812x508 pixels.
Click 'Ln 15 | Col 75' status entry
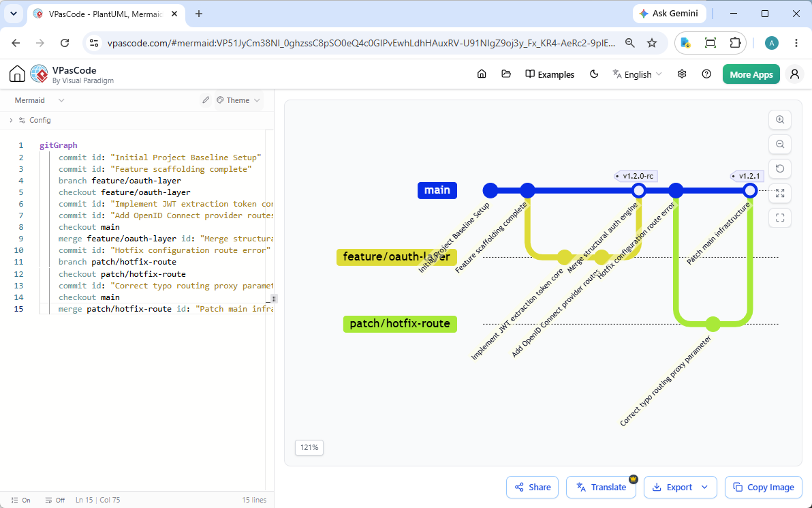tap(98, 500)
